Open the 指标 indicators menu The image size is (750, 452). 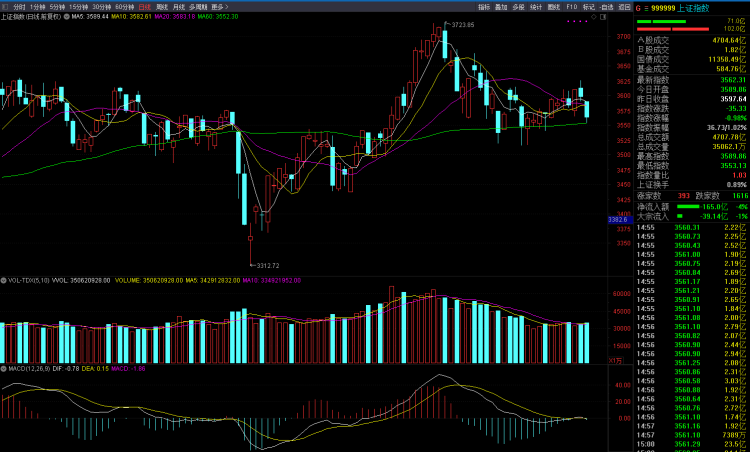(483, 7)
